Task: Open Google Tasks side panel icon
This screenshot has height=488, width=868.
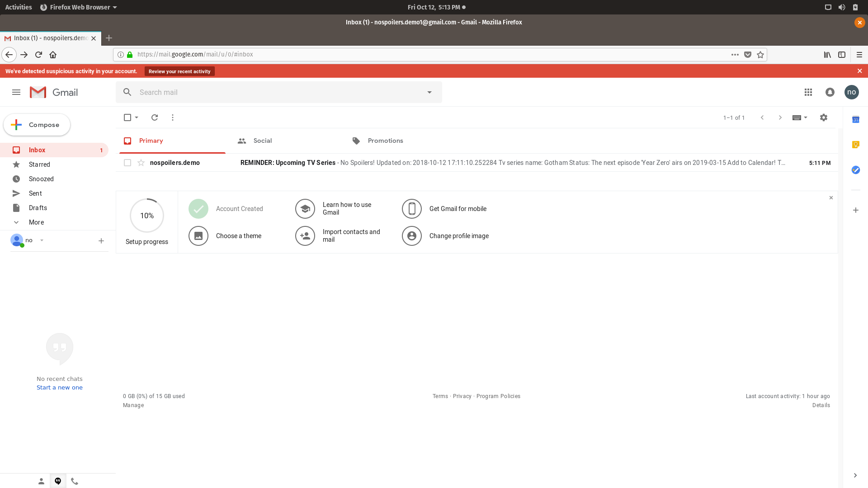Action: point(855,170)
